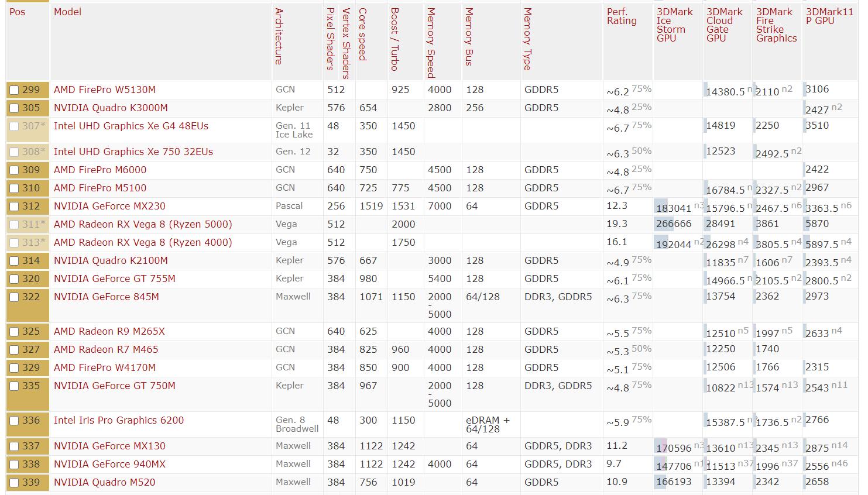This screenshot has width=868, height=495.
Task: Open the AMD FirePro W4170M page
Action: [x=105, y=367]
